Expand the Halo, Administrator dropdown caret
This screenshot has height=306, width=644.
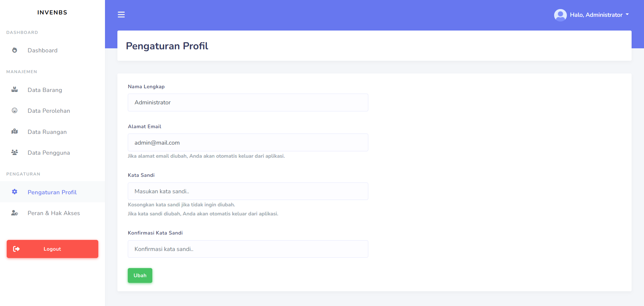tap(627, 14)
